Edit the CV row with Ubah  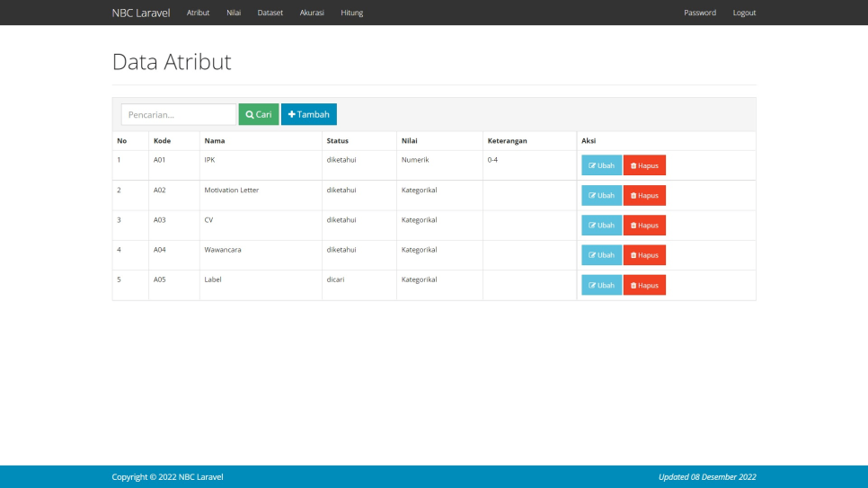(601, 225)
